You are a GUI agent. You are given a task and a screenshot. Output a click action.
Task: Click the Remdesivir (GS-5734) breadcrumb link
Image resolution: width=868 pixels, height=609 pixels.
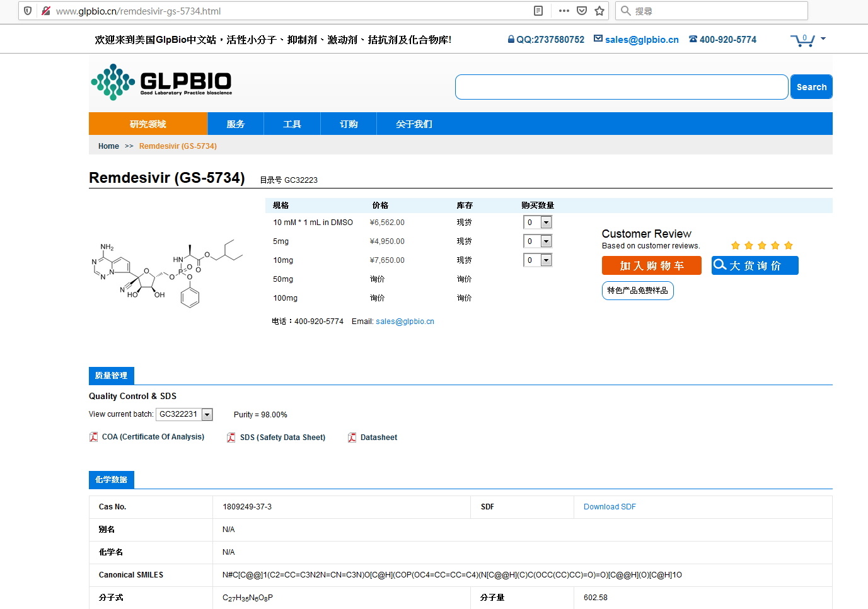pyautogui.click(x=178, y=146)
